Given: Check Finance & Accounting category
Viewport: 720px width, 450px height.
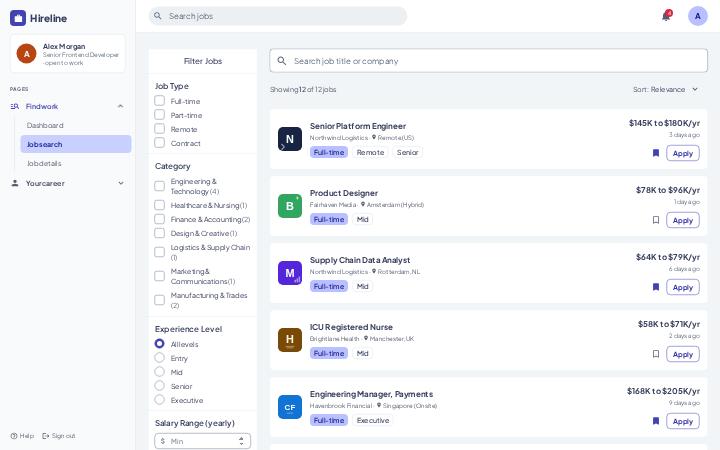Looking at the screenshot, I should pyautogui.click(x=159, y=219).
